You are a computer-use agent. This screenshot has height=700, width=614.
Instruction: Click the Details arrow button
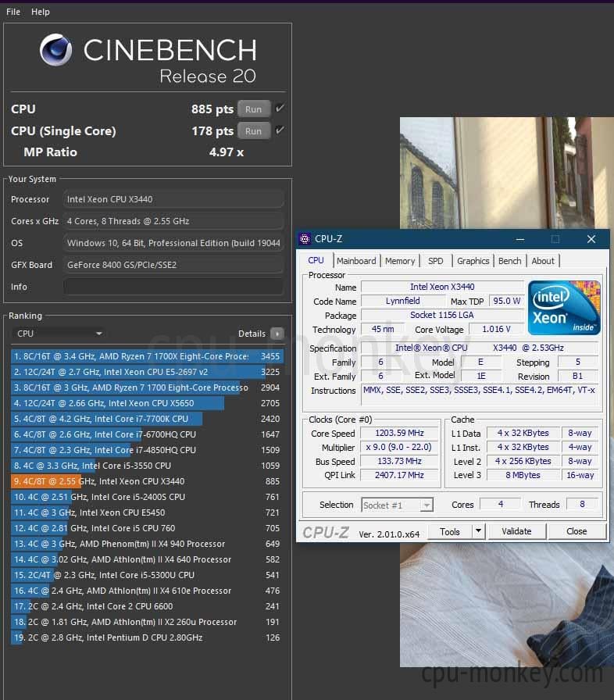277,334
